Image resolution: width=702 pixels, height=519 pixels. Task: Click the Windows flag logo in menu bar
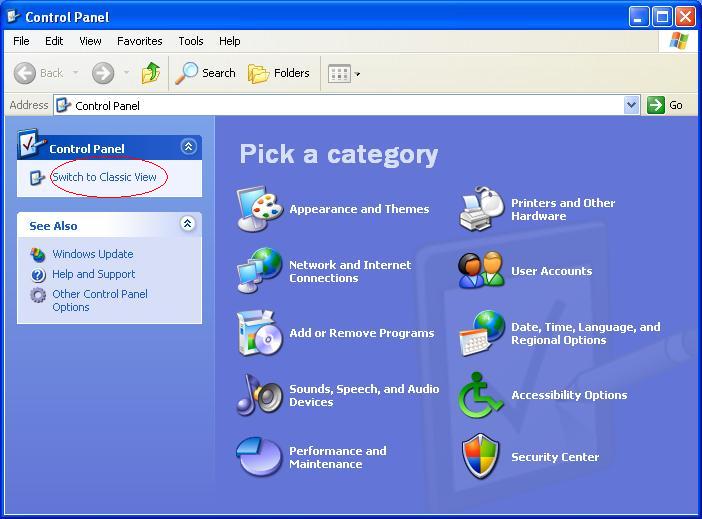pos(679,41)
